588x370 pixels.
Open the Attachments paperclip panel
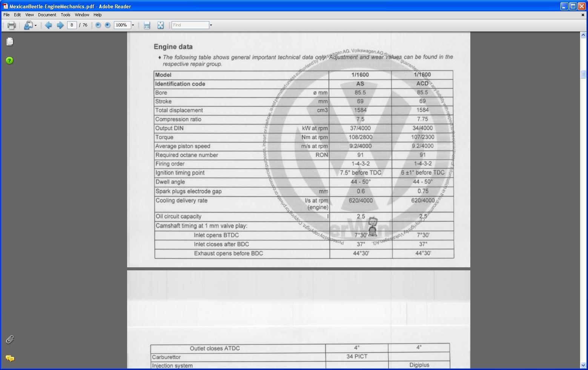coord(10,339)
